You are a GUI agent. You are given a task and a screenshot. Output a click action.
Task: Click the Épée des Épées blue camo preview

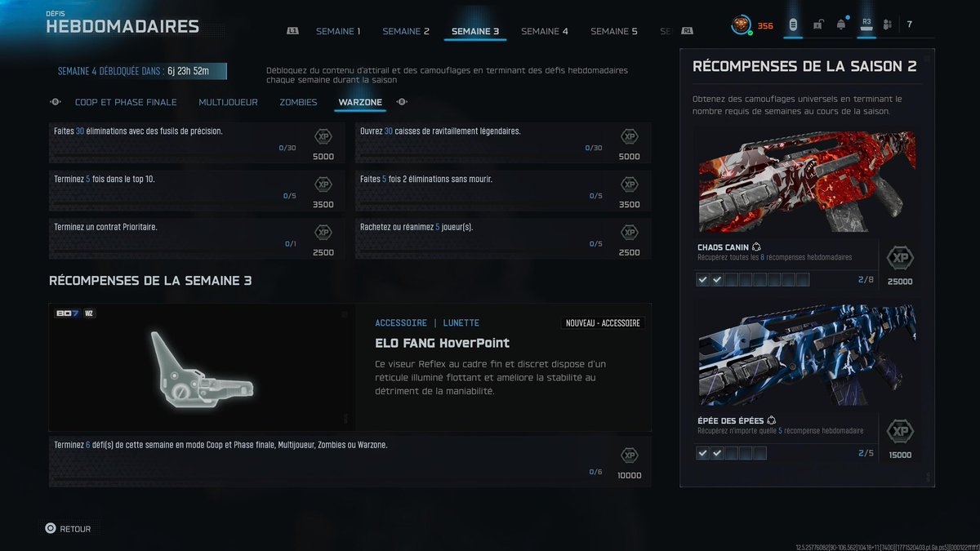pyautogui.click(x=807, y=356)
